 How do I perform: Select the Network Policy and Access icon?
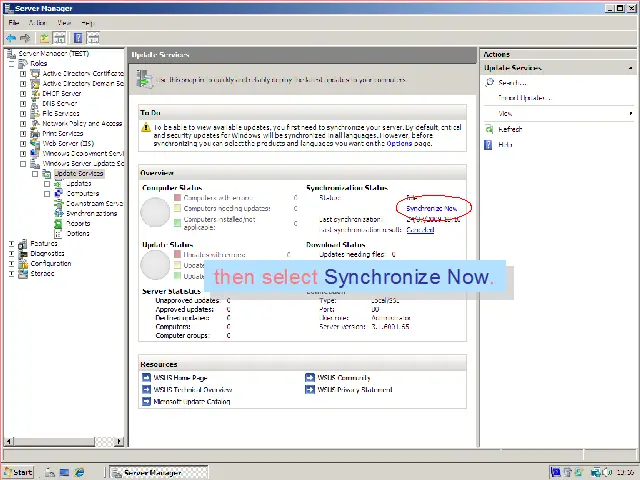coord(36,123)
